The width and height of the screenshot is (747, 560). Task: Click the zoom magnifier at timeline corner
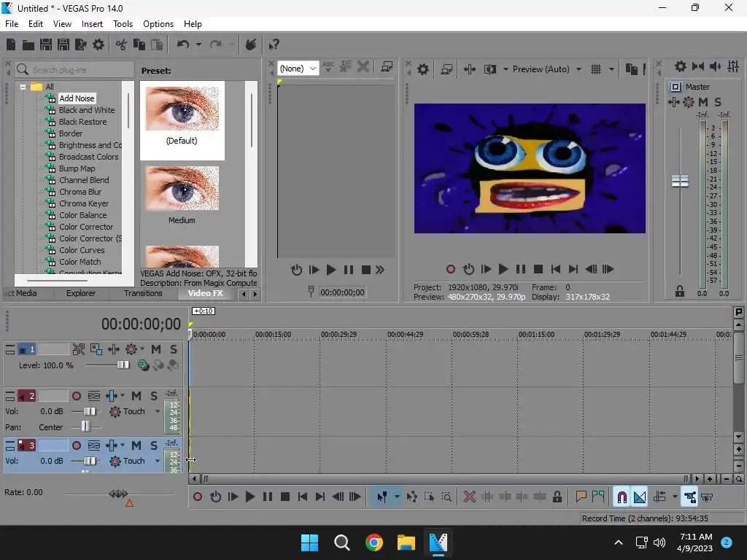(x=738, y=479)
